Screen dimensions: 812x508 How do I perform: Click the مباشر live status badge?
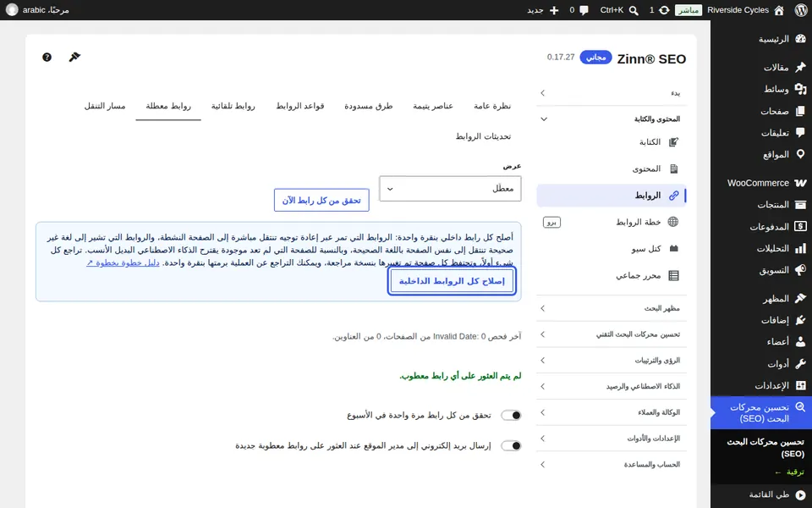click(x=689, y=10)
